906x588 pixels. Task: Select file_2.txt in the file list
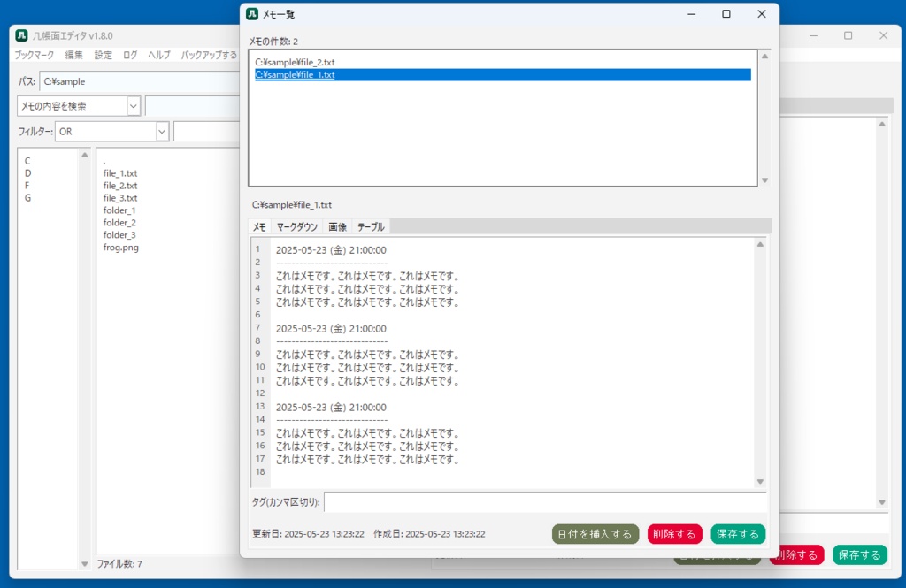click(x=120, y=186)
